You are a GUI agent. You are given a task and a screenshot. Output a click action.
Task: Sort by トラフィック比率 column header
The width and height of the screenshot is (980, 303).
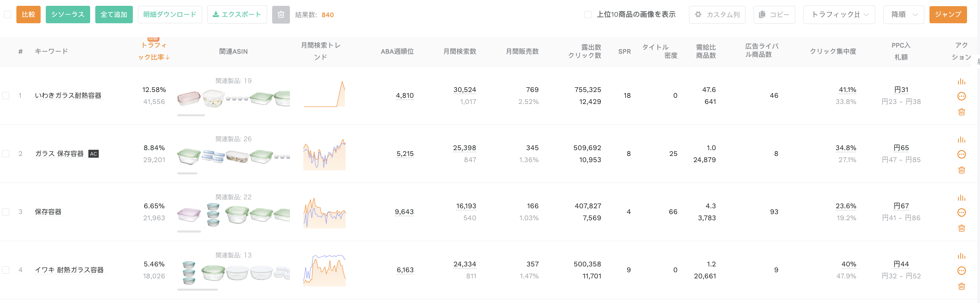pos(154,51)
